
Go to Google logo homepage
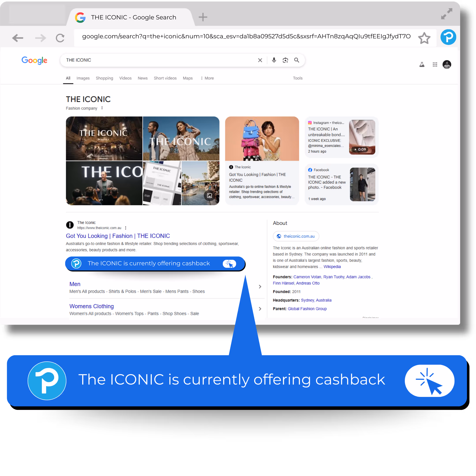34,60
